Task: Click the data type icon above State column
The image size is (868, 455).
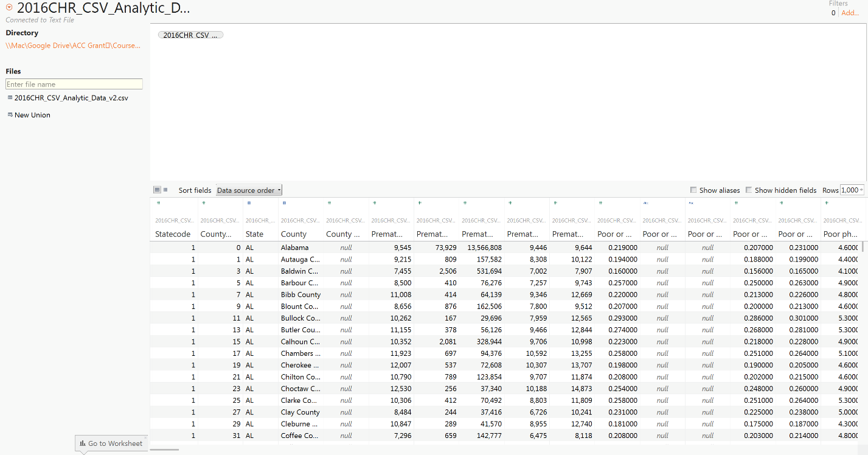Action: (x=249, y=203)
